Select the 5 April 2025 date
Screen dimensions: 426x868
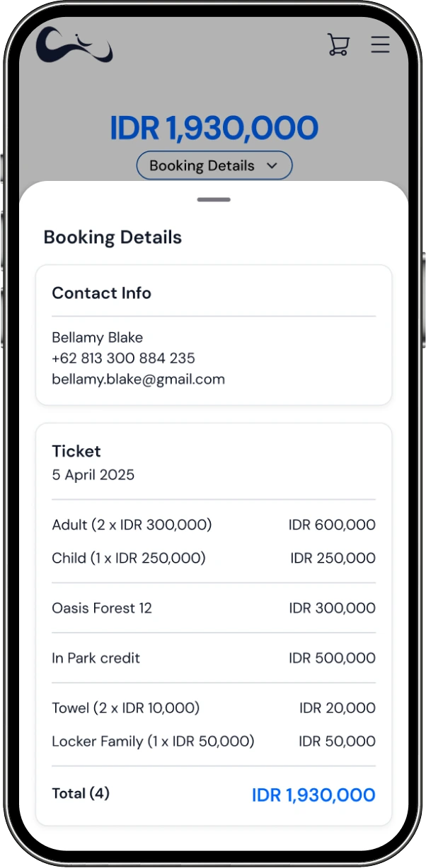(93, 474)
